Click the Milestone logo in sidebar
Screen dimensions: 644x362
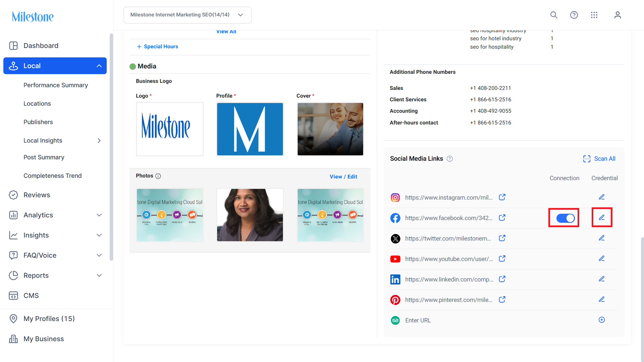[33, 16]
